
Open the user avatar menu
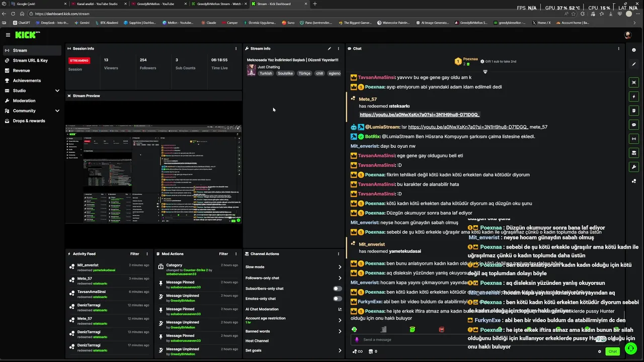(627, 35)
